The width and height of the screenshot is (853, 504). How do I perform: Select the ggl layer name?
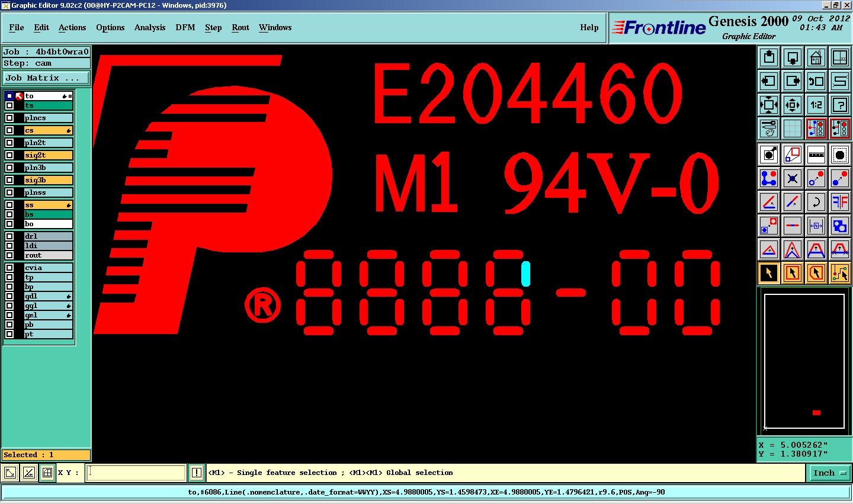49,306
